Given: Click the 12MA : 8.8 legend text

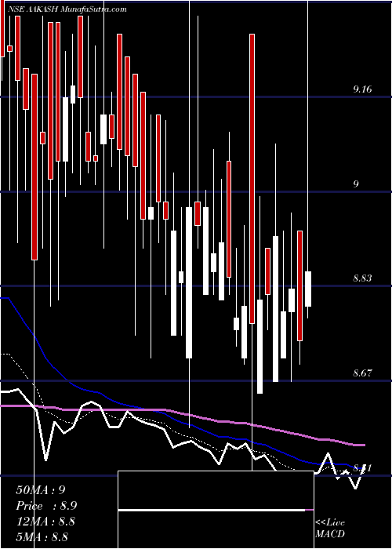Looking at the screenshot, I should tap(45, 522).
